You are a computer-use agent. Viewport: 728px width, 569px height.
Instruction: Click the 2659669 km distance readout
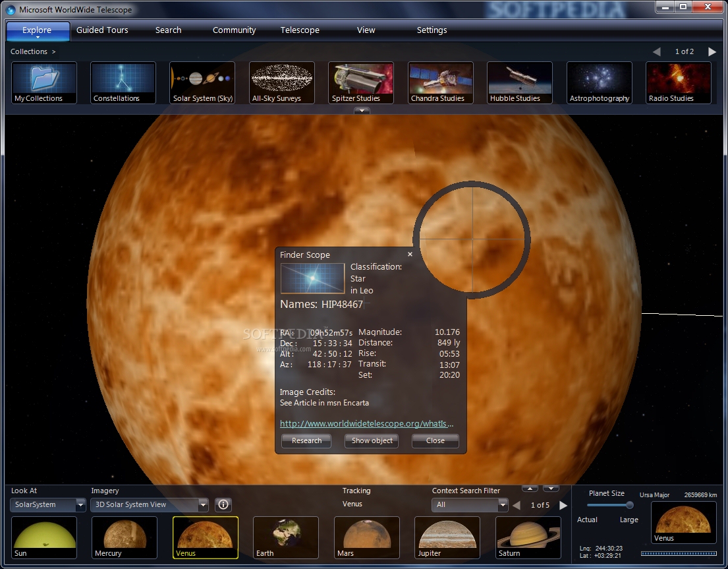tap(700, 494)
